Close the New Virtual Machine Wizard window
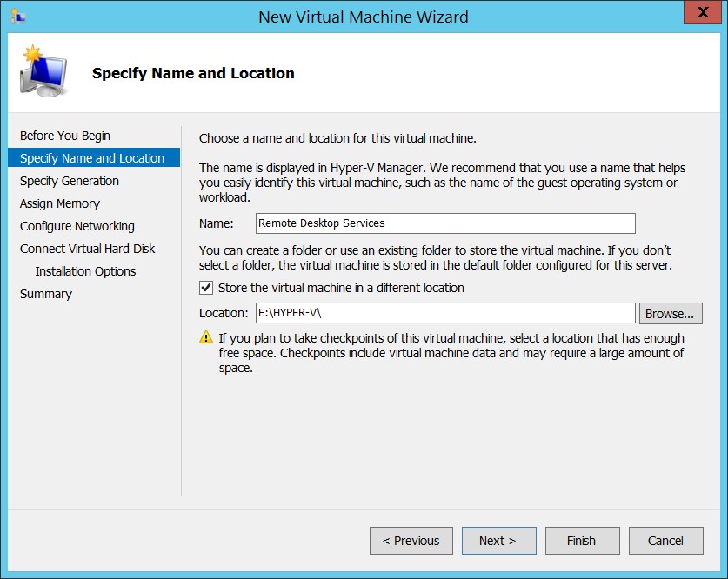Viewport: 728px width, 579px height. pyautogui.click(x=703, y=12)
